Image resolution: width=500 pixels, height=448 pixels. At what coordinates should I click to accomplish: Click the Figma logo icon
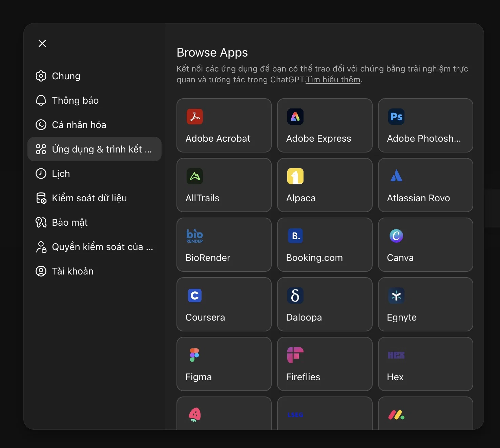click(x=195, y=355)
